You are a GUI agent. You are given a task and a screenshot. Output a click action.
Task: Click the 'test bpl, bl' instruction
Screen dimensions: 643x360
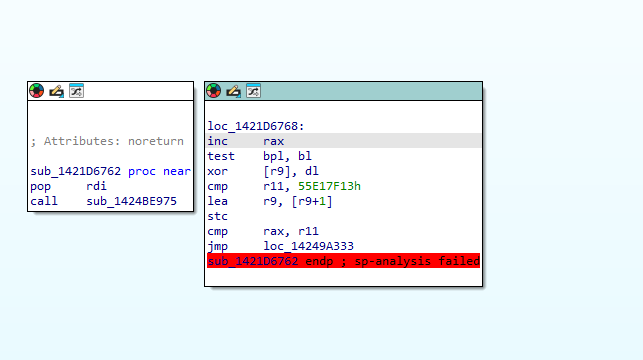pos(260,156)
